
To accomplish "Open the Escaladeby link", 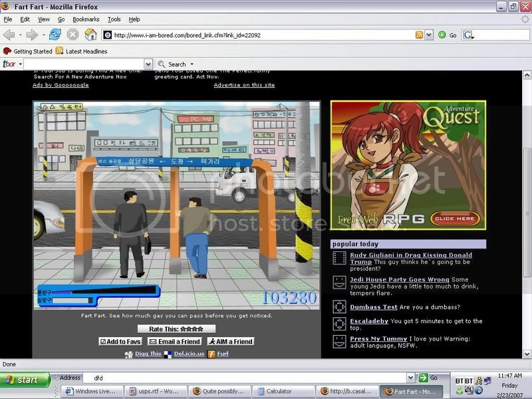I will (369, 321).
